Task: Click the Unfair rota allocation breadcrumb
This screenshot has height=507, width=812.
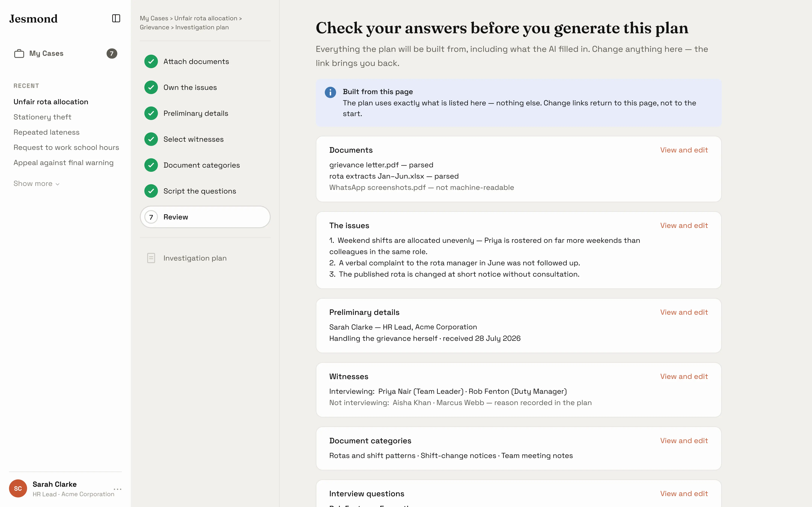Action: (206, 18)
